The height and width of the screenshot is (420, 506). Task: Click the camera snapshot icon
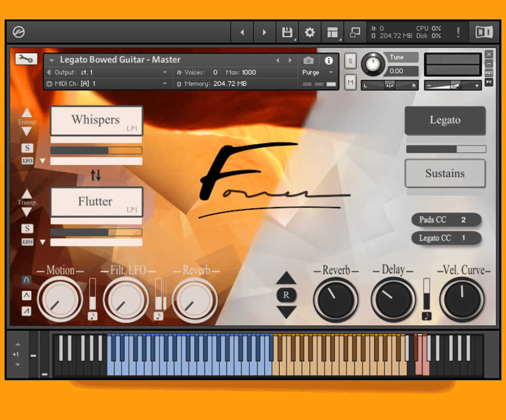pyautogui.click(x=308, y=60)
